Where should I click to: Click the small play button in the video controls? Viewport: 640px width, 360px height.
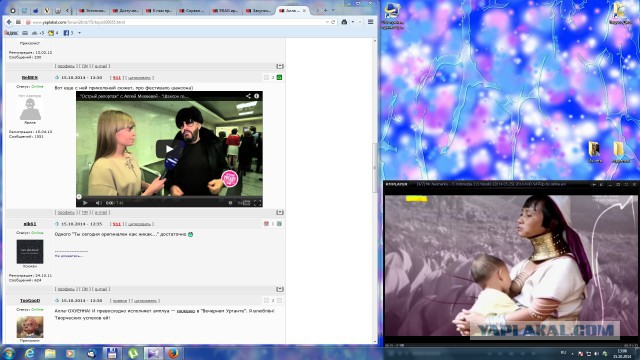[x=85, y=203]
